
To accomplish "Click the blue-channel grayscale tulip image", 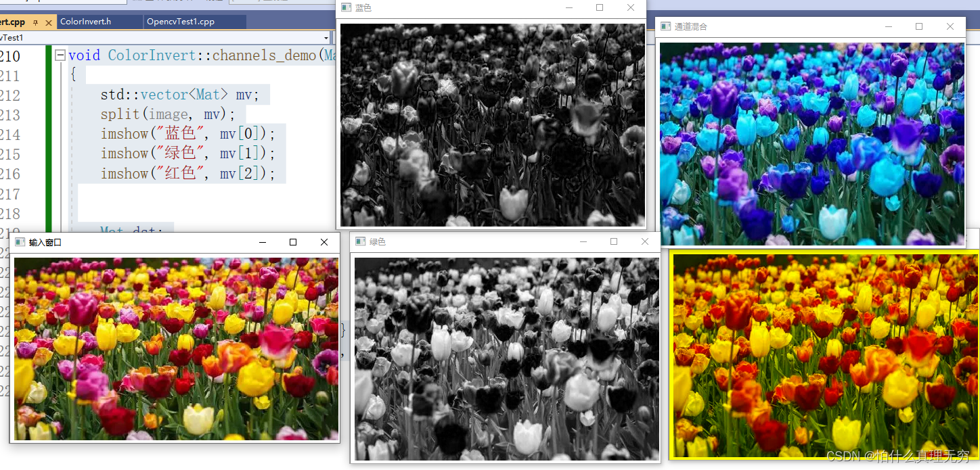I will [x=493, y=125].
